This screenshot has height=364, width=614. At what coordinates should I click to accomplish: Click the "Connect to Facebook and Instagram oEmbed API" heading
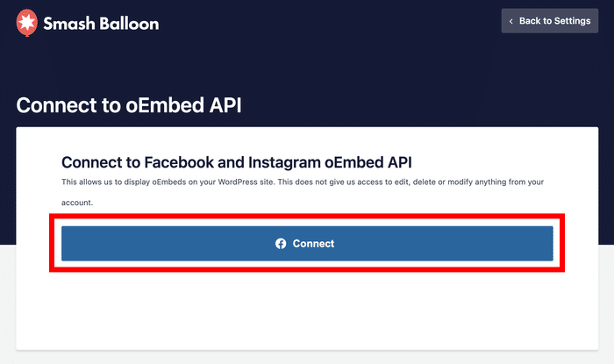pyautogui.click(x=236, y=162)
